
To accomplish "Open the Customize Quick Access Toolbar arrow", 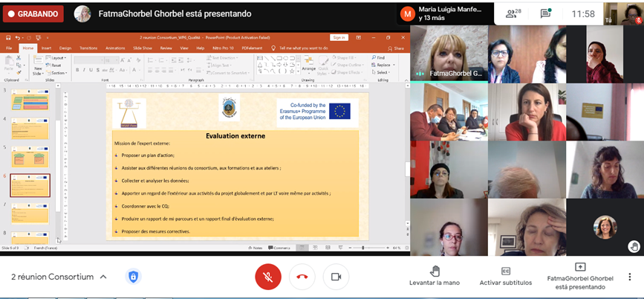I will click(x=48, y=37).
